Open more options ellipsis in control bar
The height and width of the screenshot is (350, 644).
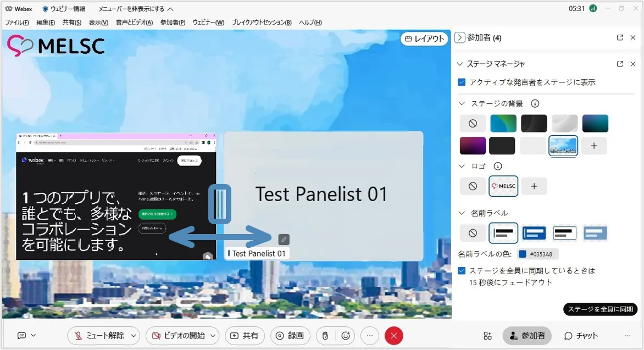tap(370, 336)
